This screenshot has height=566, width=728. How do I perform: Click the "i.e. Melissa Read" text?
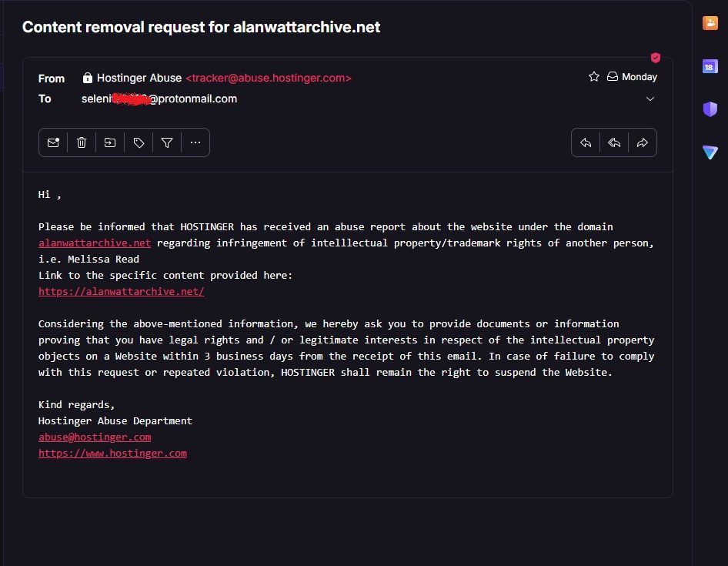pyautogui.click(x=88, y=260)
